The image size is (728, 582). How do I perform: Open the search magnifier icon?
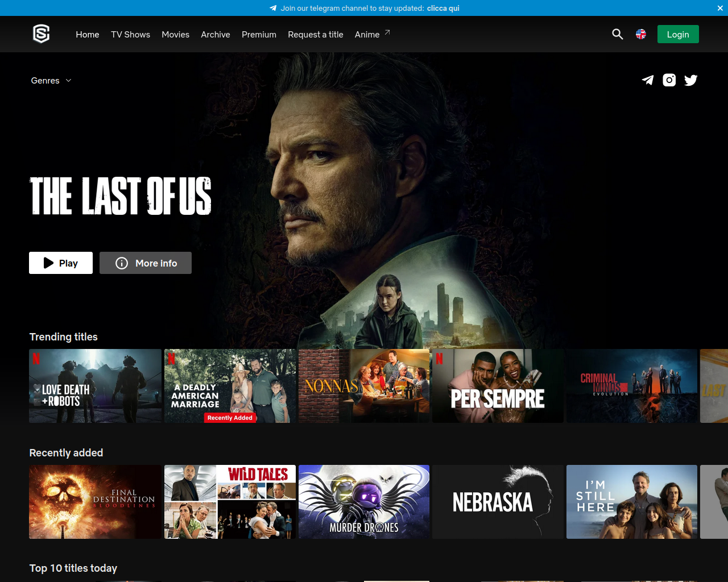pos(618,34)
